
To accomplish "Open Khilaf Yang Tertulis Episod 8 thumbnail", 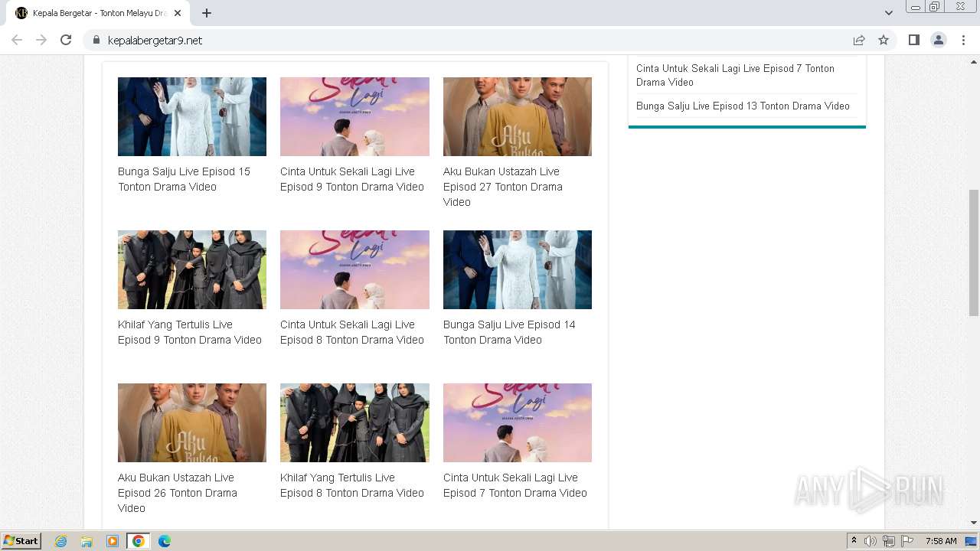I will click(x=354, y=422).
